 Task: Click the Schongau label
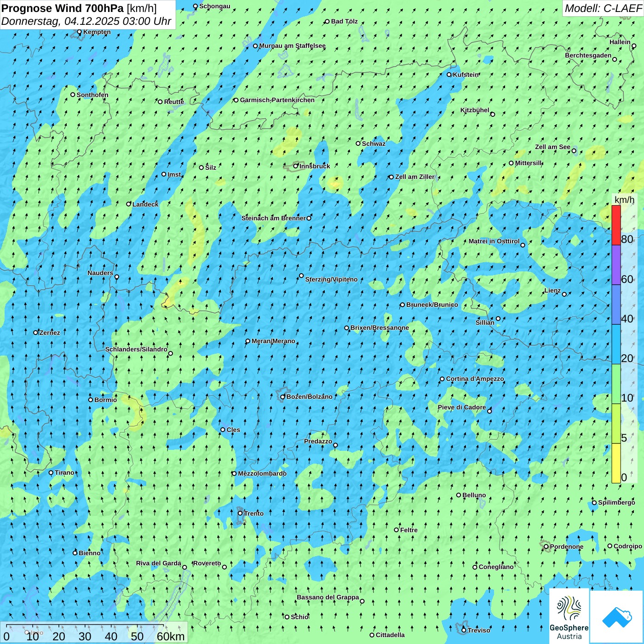pyautogui.click(x=215, y=6)
